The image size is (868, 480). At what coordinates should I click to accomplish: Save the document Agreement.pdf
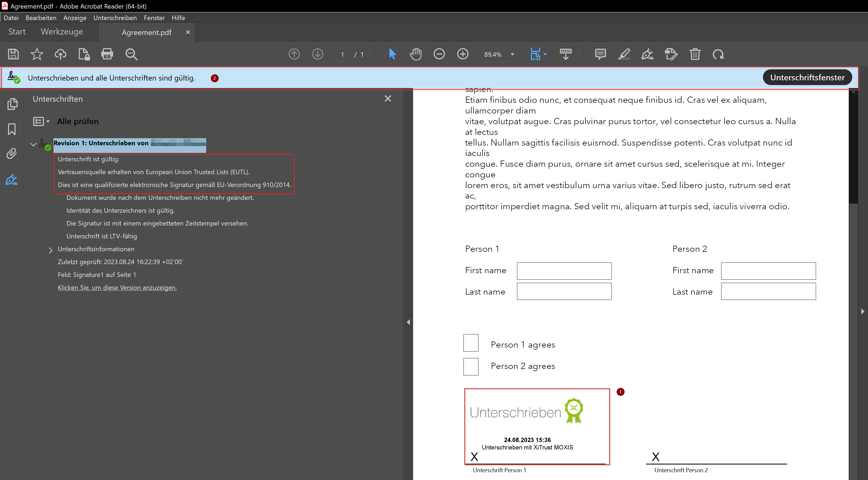pyautogui.click(x=13, y=54)
